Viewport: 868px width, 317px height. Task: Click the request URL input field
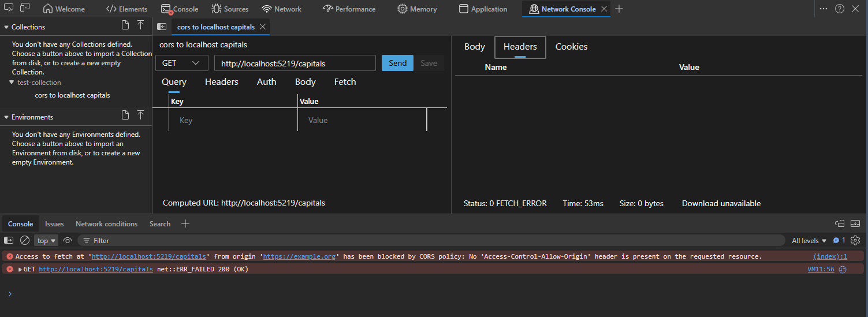pyautogui.click(x=295, y=64)
